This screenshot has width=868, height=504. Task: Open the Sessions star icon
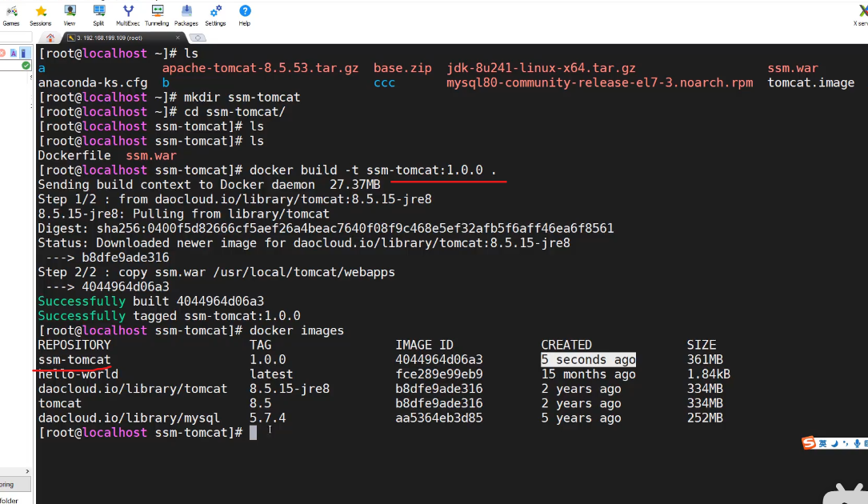coord(41,13)
